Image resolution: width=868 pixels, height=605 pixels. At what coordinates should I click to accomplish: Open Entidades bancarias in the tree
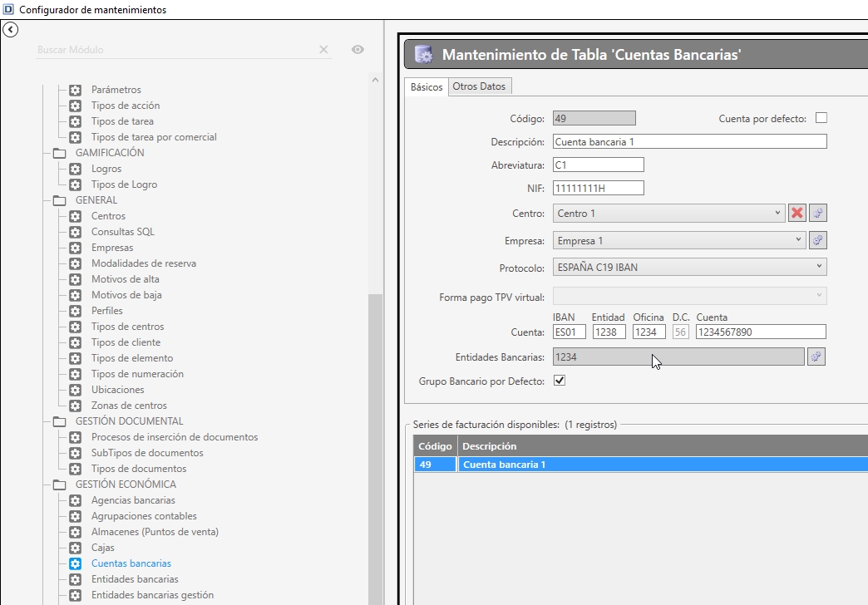(x=135, y=579)
